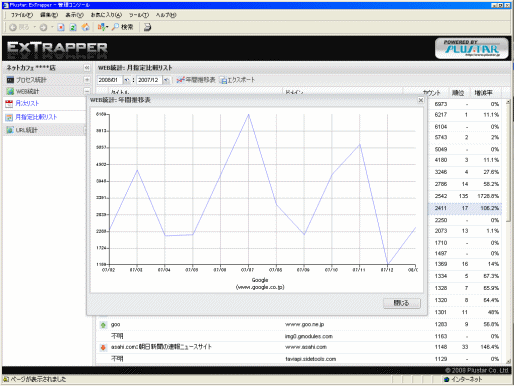Click the colorful favorites/tools icon before search
The width and height of the screenshot is (514, 386).
coord(101,27)
